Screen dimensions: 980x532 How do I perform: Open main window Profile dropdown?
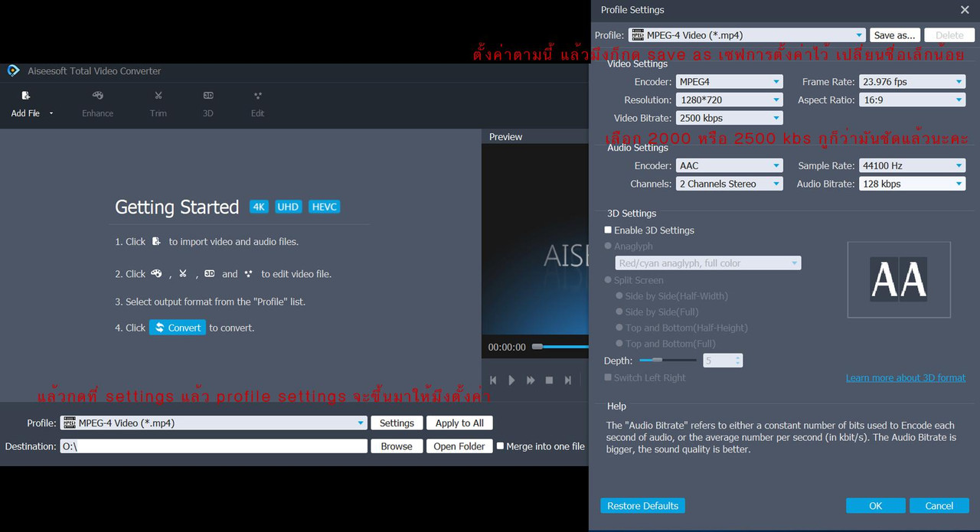coord(361,423)
